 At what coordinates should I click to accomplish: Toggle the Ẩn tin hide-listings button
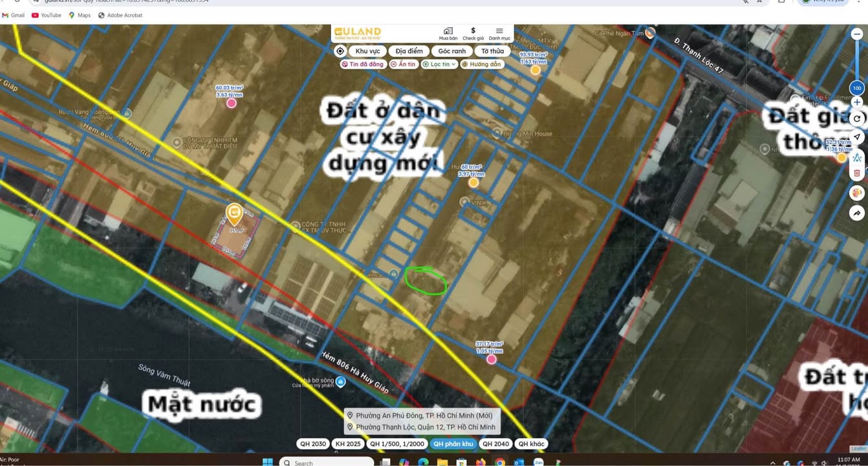point(404,64)
